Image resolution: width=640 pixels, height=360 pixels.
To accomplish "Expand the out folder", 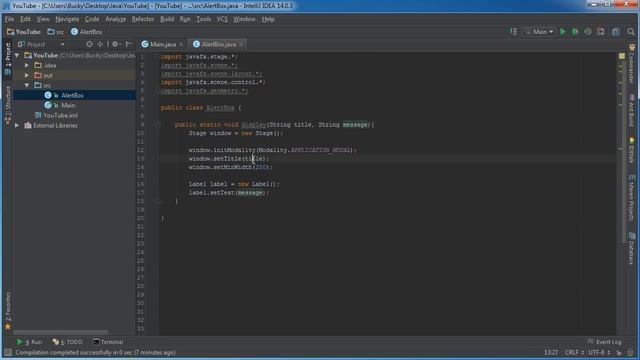I will pos(27,75).
